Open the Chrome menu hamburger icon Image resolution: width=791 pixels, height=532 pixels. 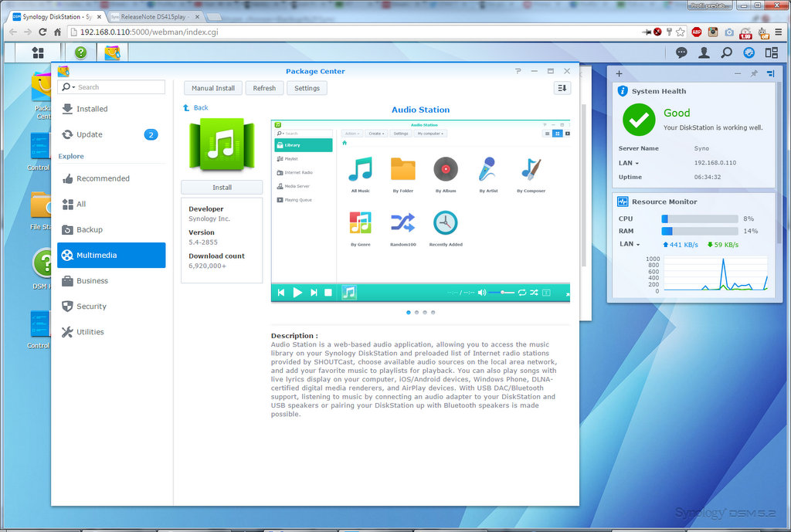tap(779, 32)
